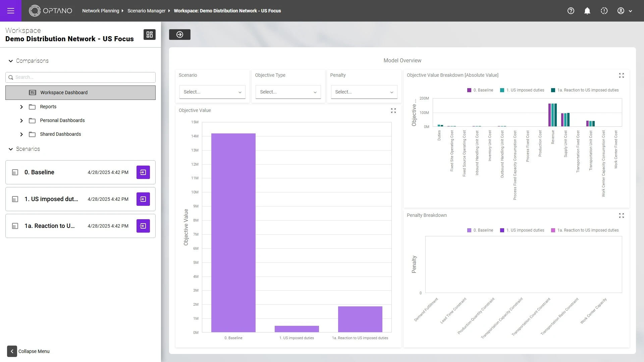This screenshot has width=644, height=362.
Task: Toggle 1a. Reaction series in Objective Breakdown legend
Action: tap(585, 90)
